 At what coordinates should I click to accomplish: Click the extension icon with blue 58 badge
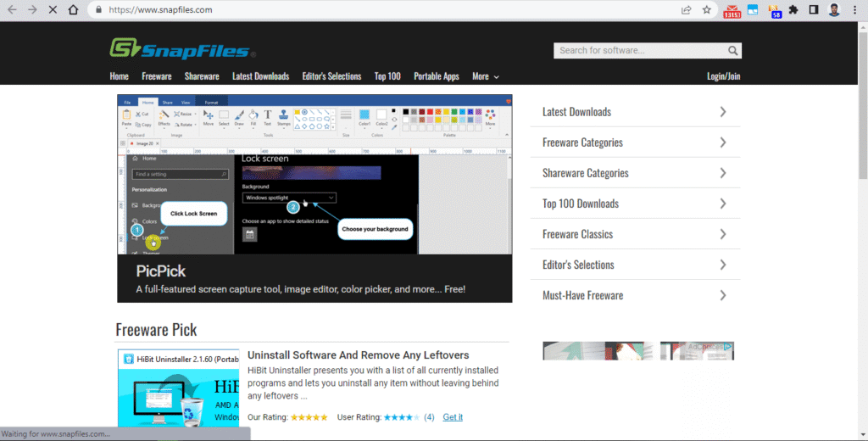(x=775, y=10)
